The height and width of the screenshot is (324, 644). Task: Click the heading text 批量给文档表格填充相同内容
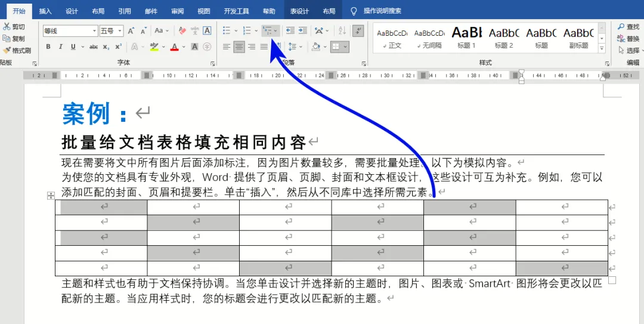[184, 142]
